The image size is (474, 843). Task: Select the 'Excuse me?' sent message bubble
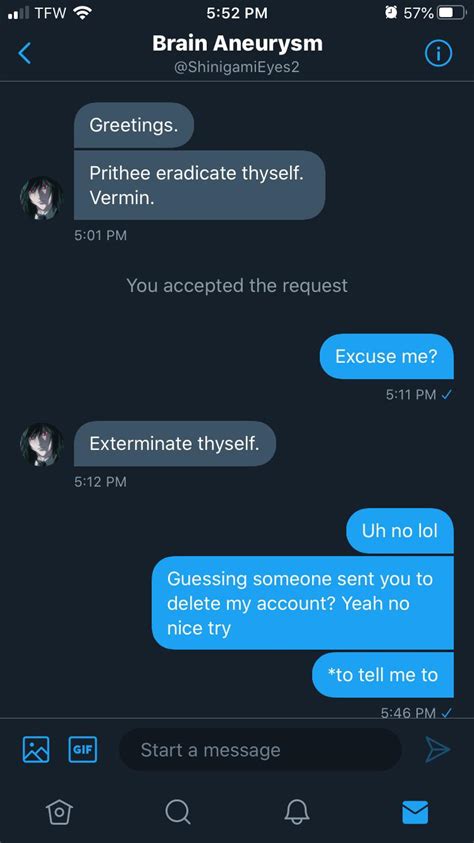click(386, 356)
